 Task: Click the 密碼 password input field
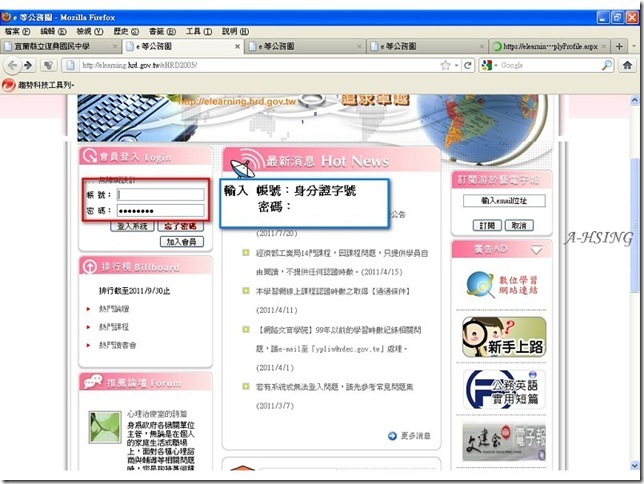tap(161, 211)
